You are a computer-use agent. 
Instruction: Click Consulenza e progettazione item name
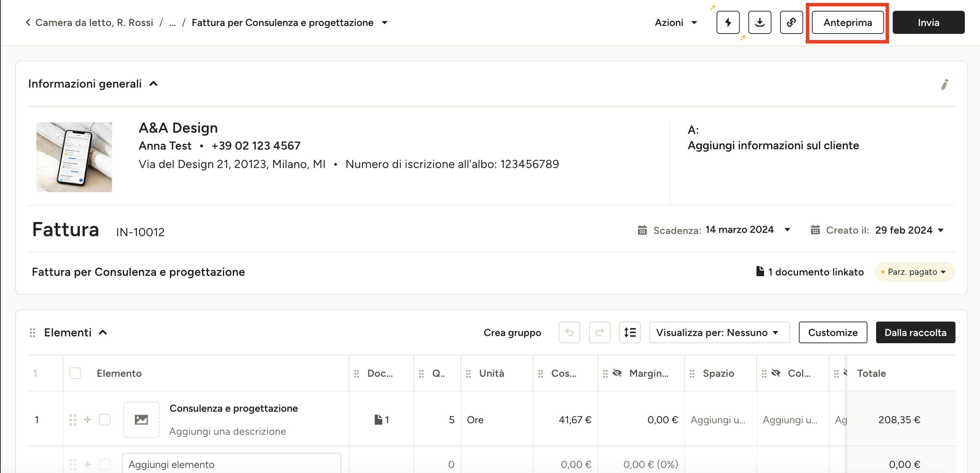pyautogui.click(x=233, y=408)
